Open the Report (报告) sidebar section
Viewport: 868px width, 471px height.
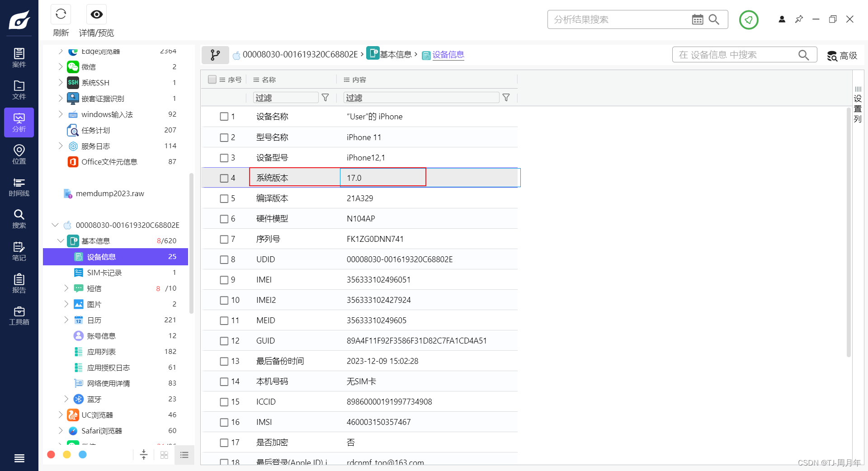tap(19, 284)
